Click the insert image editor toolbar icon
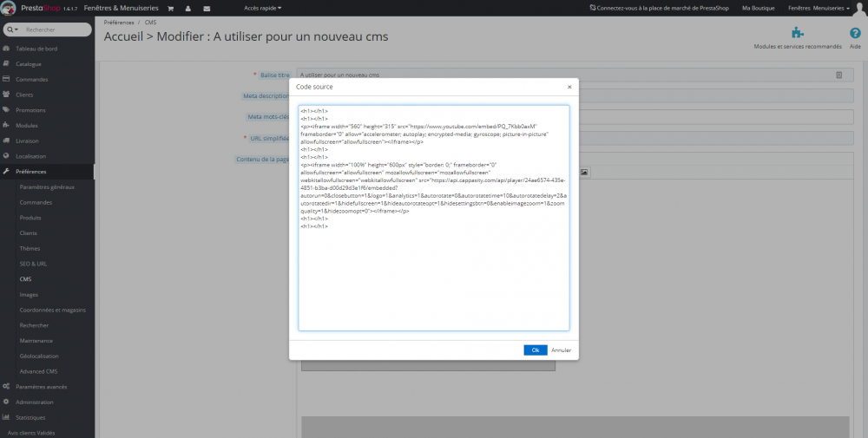 584,173
